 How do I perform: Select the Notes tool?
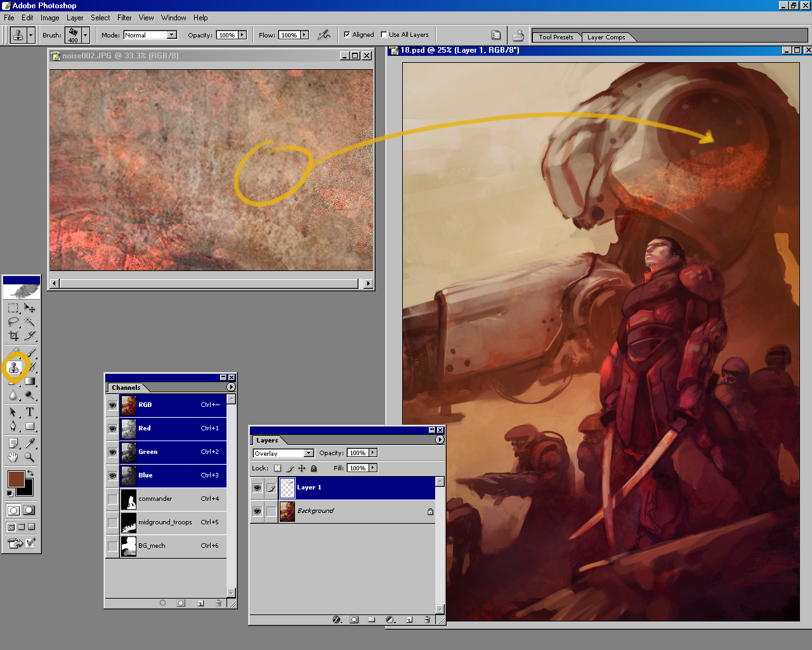pyautogui.click(x=13, y=443)
